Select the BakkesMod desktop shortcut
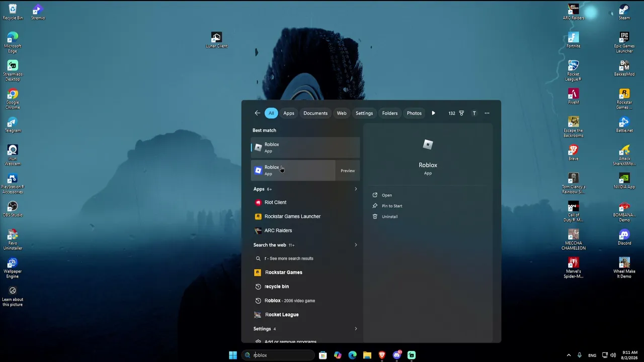This screenshot has width=644, height=362. (x=624, y=68)
